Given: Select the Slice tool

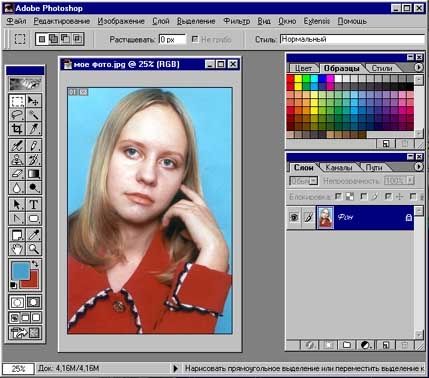Looking at the screenshot, I should point(33,129).
